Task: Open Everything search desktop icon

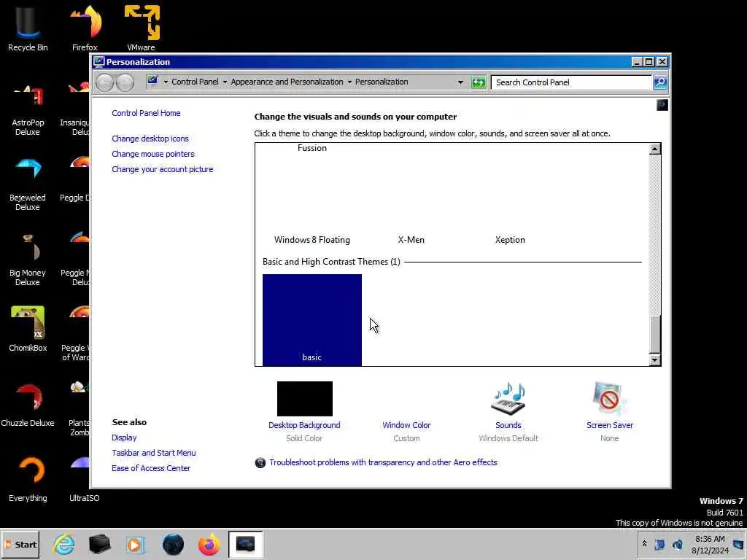Action: coord(28,480)
